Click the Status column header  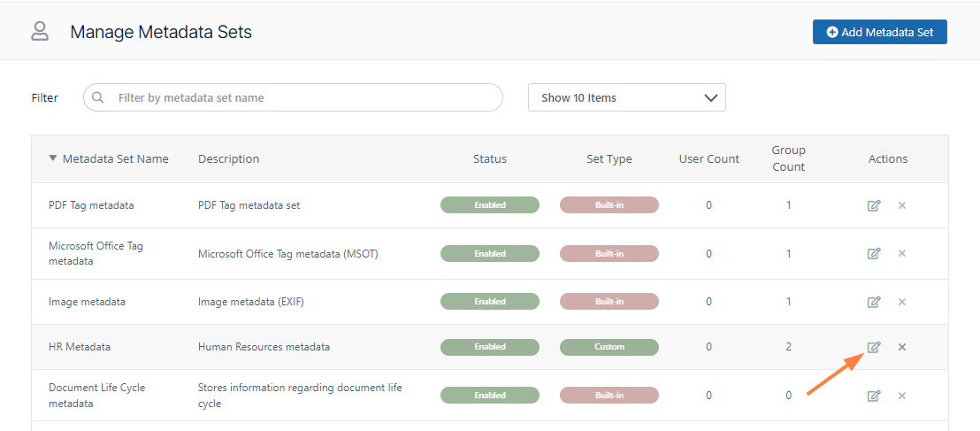pyautogui.click(x=489, y=159)
